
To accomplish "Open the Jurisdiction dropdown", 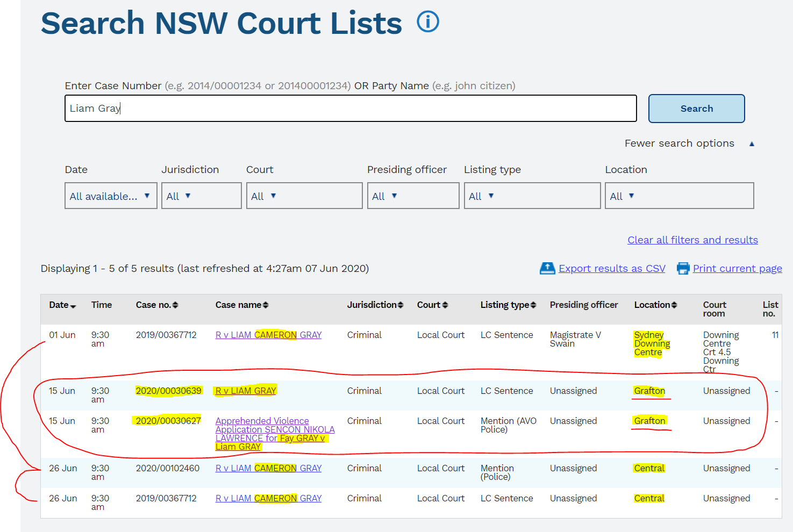I will click(x=202, y=196).
